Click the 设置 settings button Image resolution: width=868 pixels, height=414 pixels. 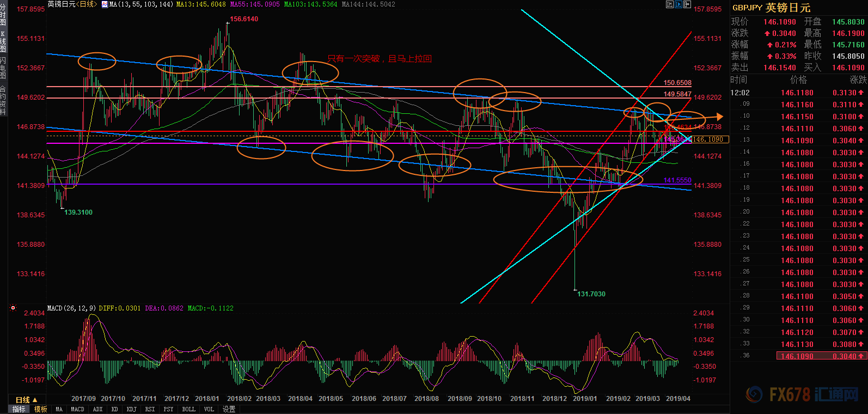coord(229,409)
